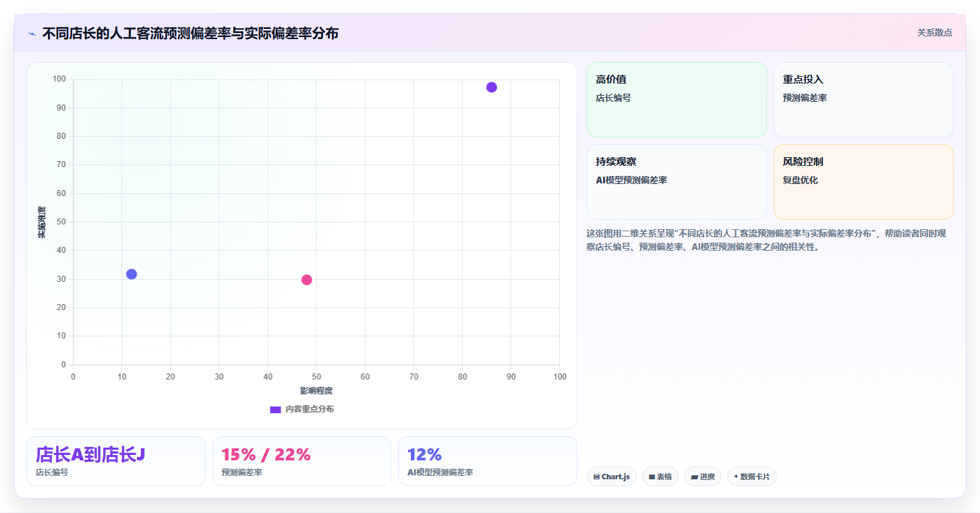
Task: Click the purple legend swatch for 内容重点分布
Action: coord(275,409)
